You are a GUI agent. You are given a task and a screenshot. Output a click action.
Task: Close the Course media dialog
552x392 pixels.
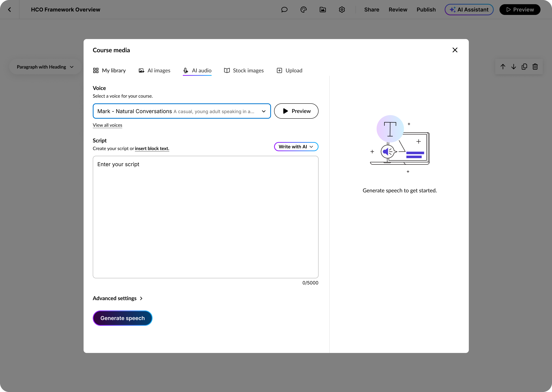tap(455, 50)
